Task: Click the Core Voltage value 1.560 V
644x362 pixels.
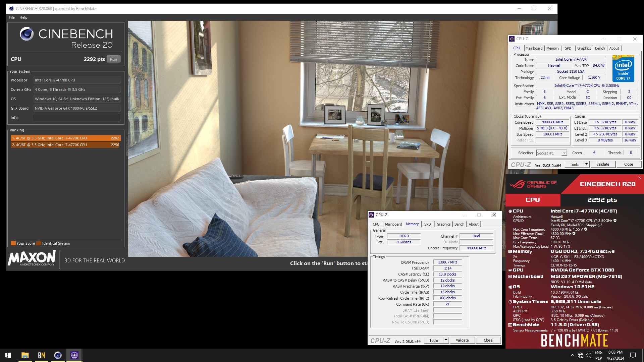Action: click(x=594, y=78)
